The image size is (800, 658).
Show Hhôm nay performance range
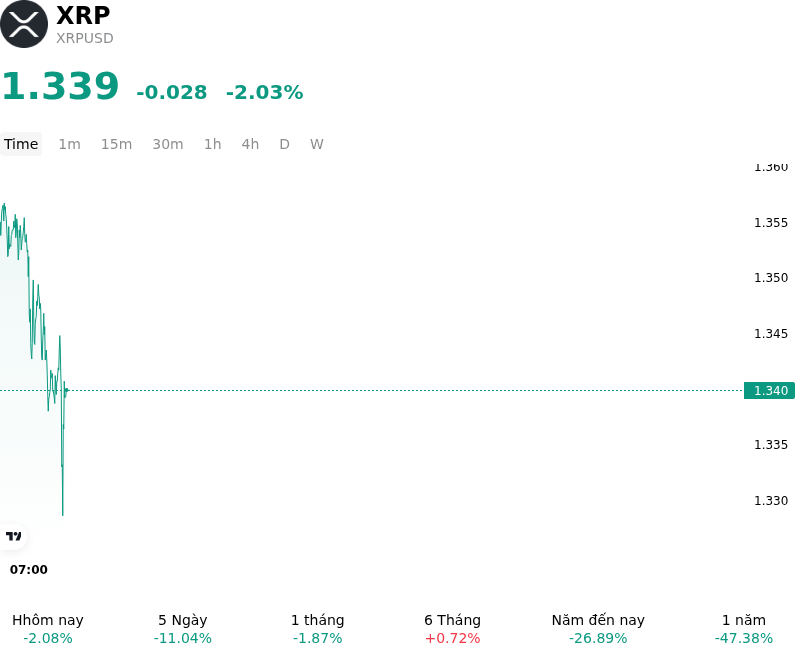coord(48,629)
